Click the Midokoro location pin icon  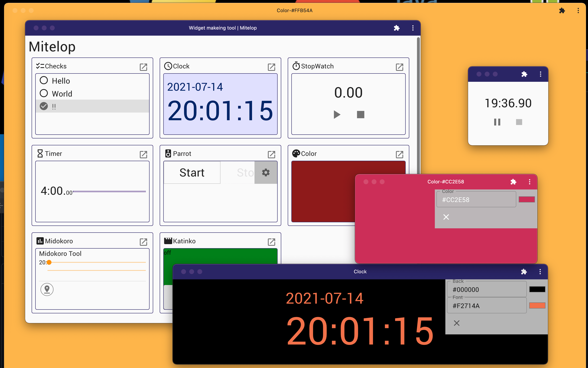pyautogui.click(x=47, y=289)
